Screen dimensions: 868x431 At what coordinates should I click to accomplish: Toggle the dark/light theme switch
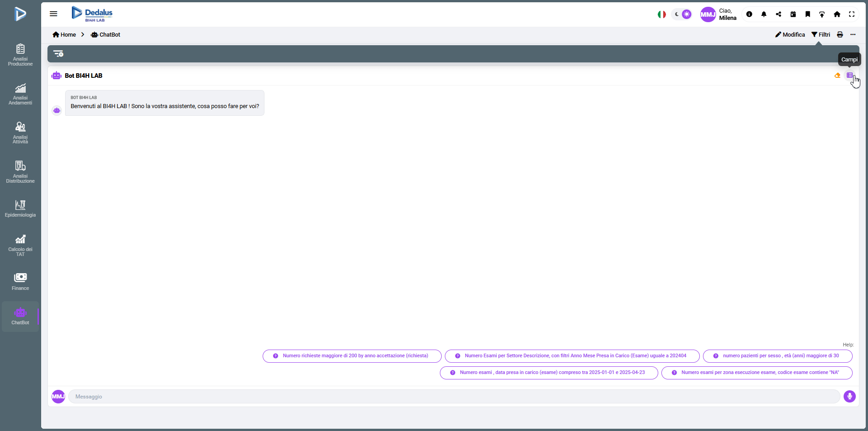[x=682, y=14]
